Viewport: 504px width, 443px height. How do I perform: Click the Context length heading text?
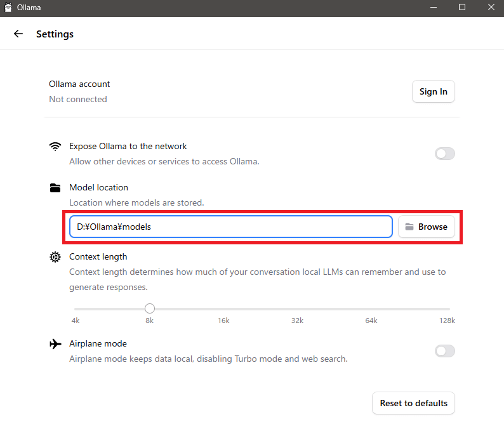98,256
